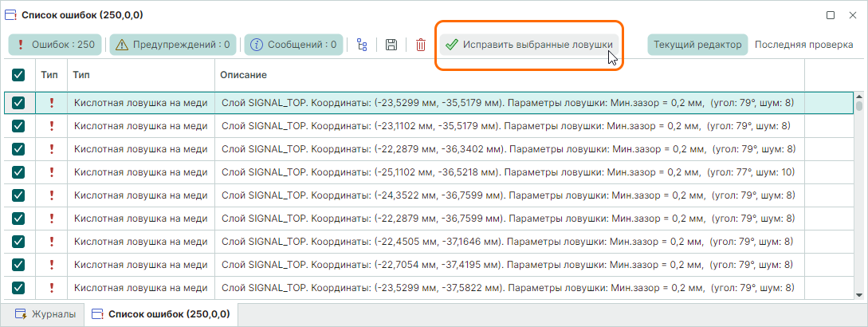Toggle the 'Предупреждений : 0' filter
This screenshot has height=327, width=868.
pos(173,45)
